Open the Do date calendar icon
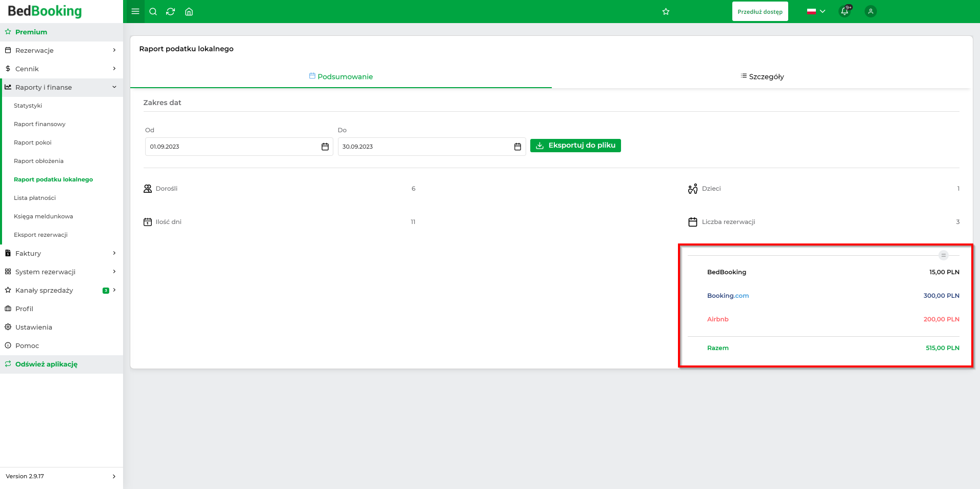The width and height of the screenshot is (980, 489). pos(517,147)
